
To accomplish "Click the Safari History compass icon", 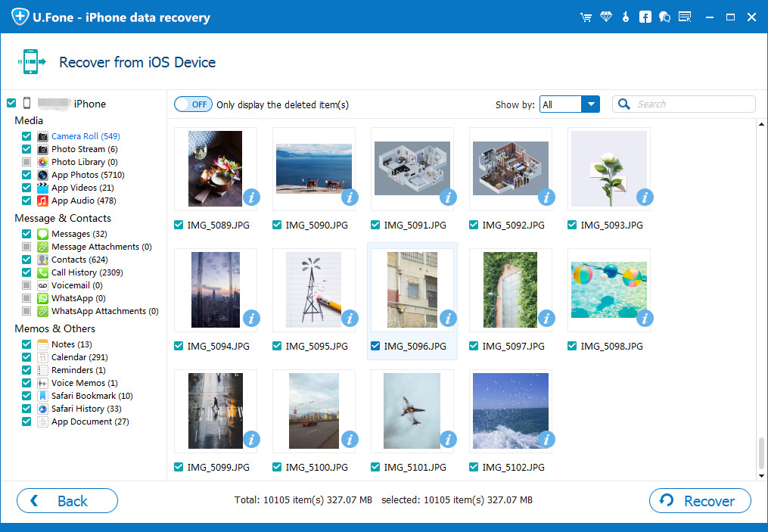I will click(42, 409).
